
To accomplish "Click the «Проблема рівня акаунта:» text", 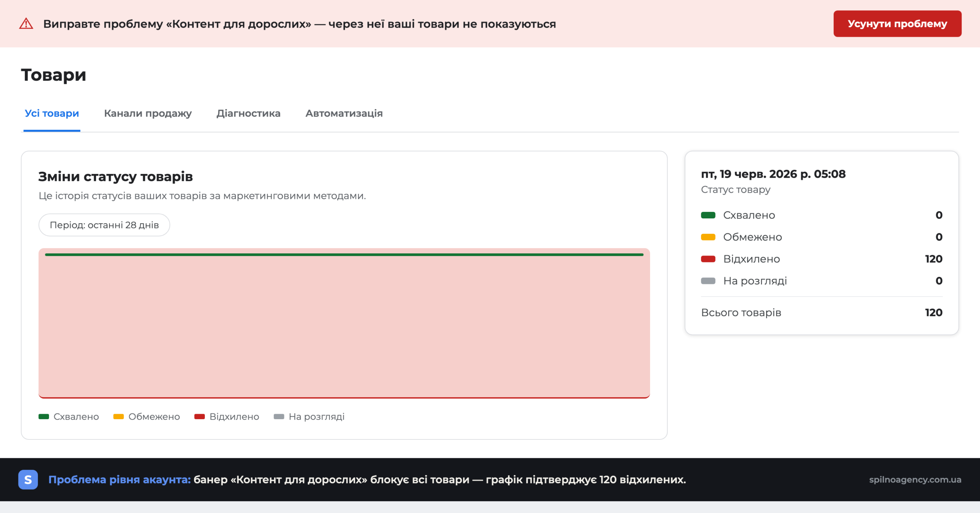I will click(119, 480).
